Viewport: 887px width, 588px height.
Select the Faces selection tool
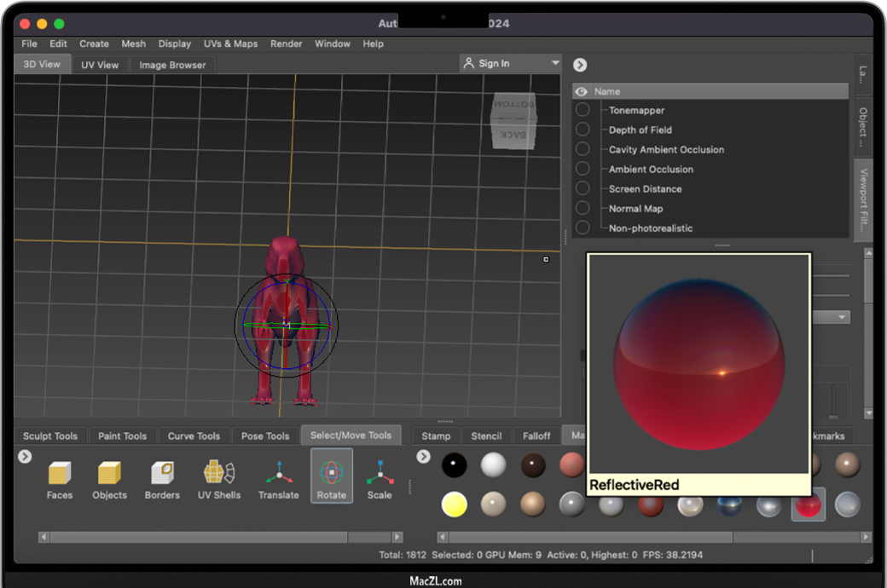(59, 480)
